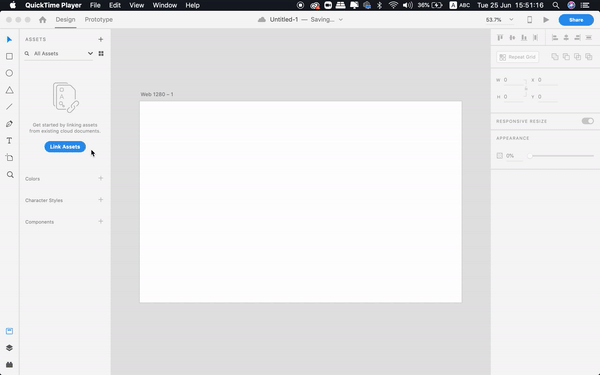The width and height of the screenshot is (600, 375).
Task: Click the X position input field
Action: [x=548, y=80]
